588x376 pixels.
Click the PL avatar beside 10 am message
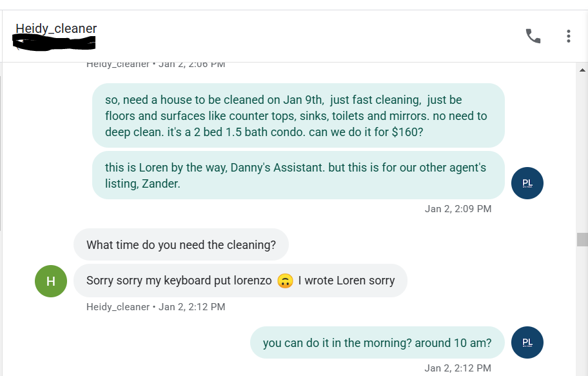[x=527, y=342]
